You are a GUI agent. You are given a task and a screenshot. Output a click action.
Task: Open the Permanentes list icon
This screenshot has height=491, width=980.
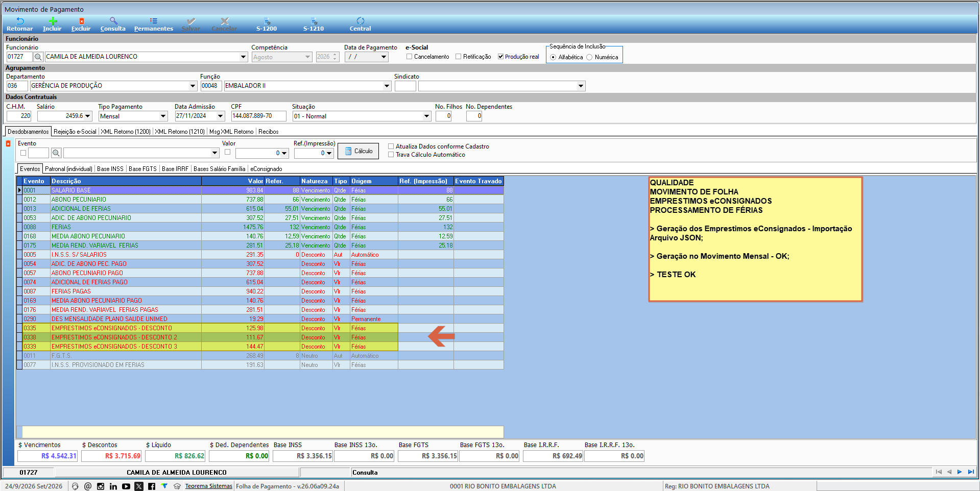coord(154,21)
